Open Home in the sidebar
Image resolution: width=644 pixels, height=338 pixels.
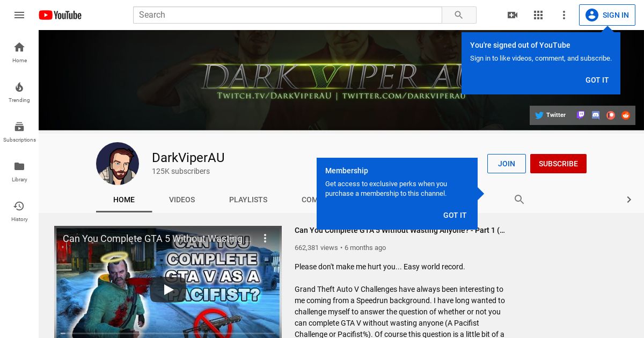click(x=19, y=53)
